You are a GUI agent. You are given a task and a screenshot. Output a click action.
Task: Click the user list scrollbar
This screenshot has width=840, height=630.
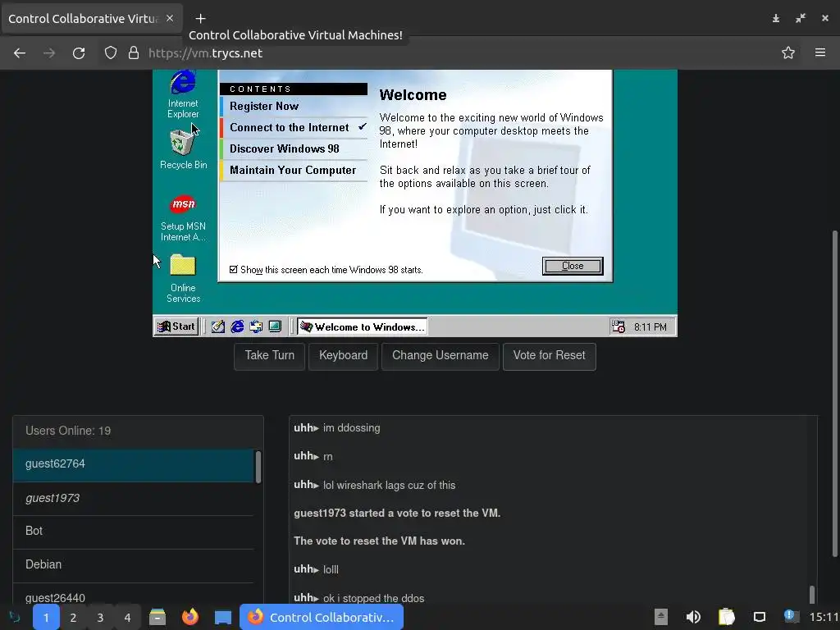coord(258,467)
